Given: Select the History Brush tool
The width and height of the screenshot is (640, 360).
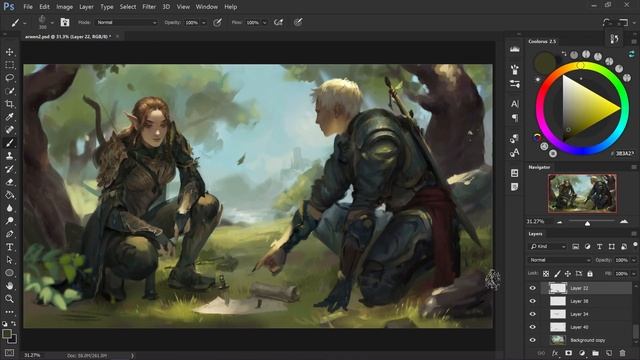Looking at the screenshot, I should click(x=9, y=169).
